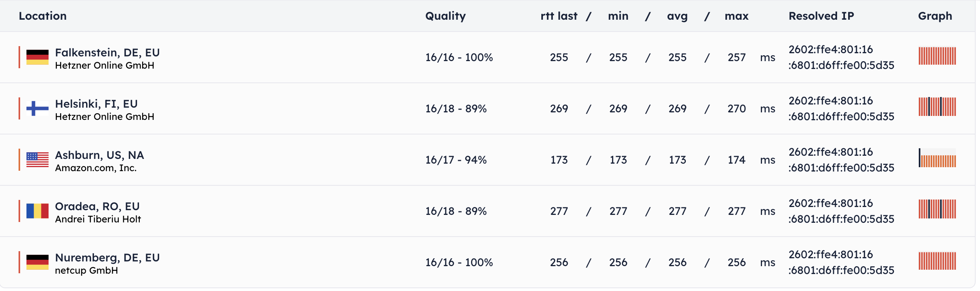This screenshot has height=291, width=980.
Task: Click the Romanian flag icon for Oradea
Action: point(38,211)
